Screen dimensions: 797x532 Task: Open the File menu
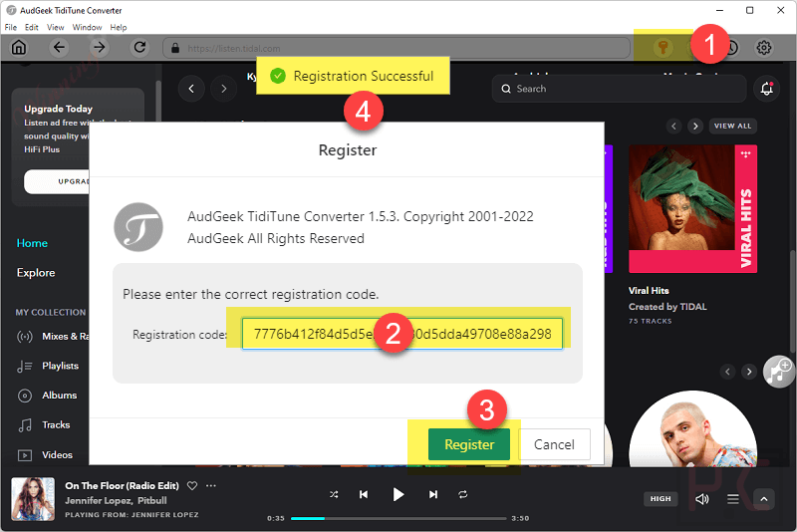[11, 28]
